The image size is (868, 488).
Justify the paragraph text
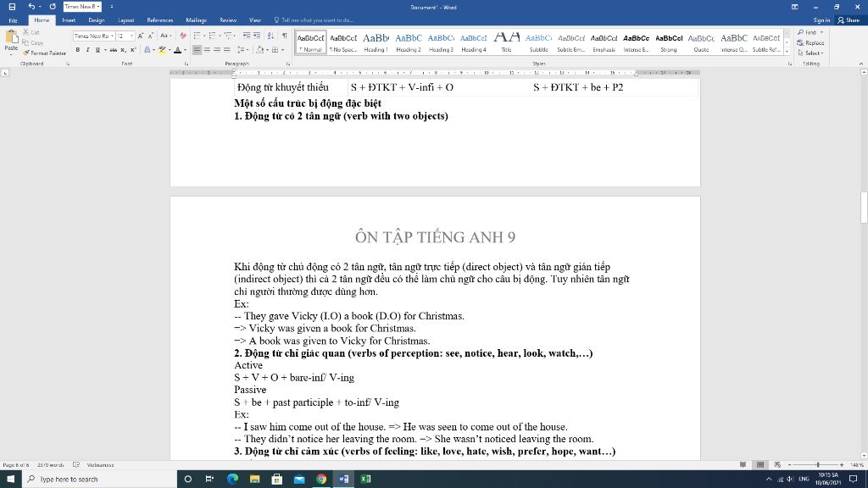coord(227,50)
